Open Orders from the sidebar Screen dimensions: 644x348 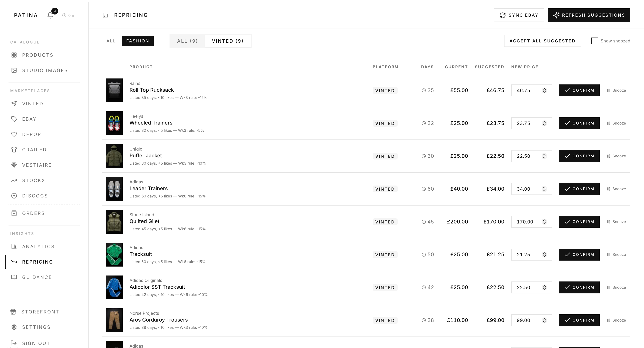[x=34, y=213]
